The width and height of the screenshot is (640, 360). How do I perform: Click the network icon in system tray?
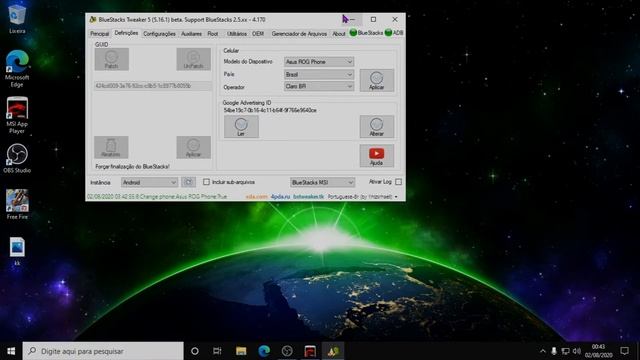pos(565,351)
